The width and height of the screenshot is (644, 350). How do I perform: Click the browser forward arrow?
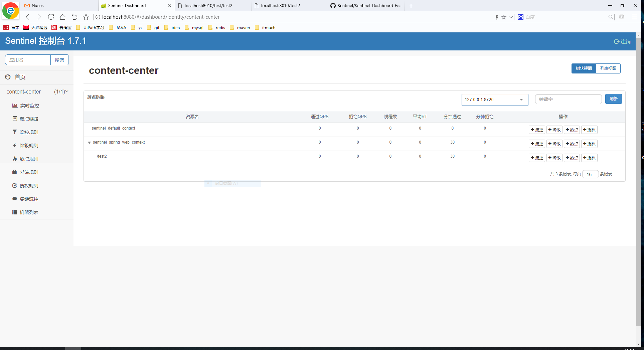coord(39,17)
